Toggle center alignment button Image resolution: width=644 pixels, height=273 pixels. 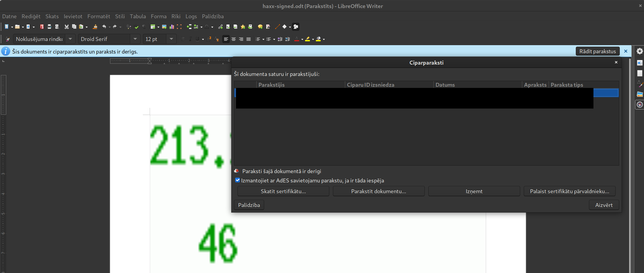tap(233, 39)
